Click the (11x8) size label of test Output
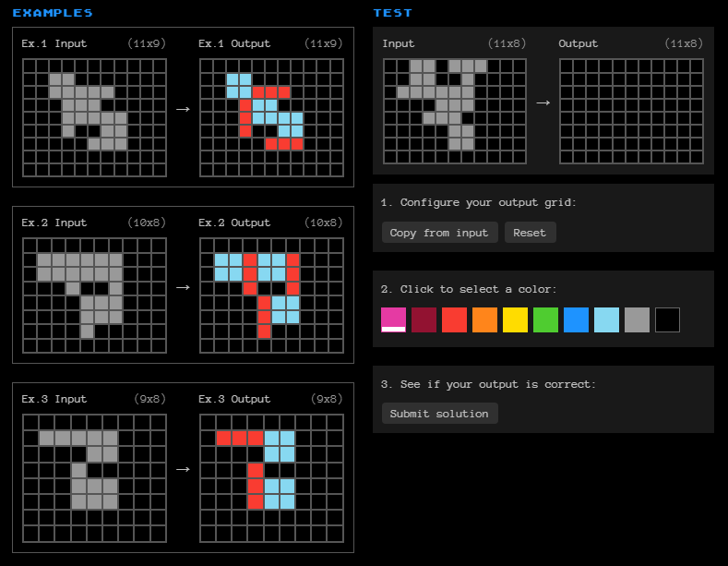 tap(684, 43)
